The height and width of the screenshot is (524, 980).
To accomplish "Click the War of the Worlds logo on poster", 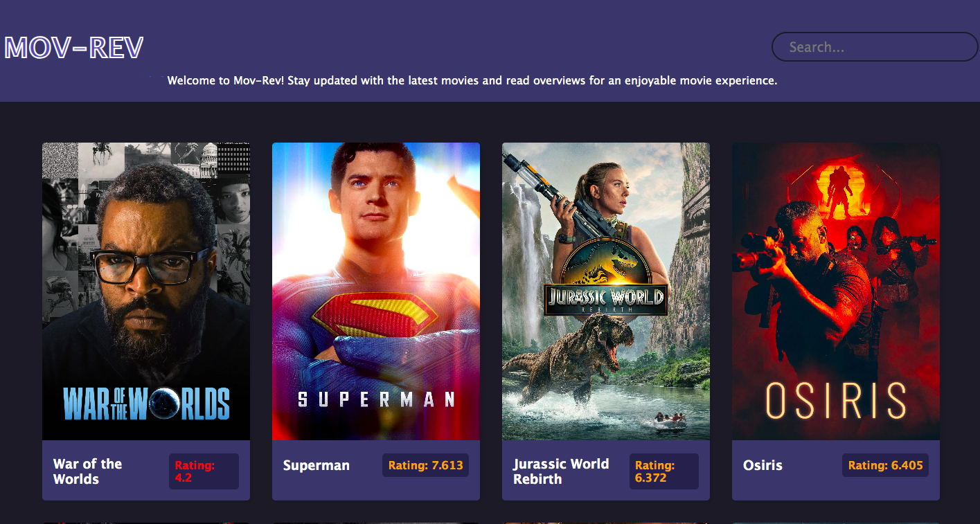I will pos(146,403).
